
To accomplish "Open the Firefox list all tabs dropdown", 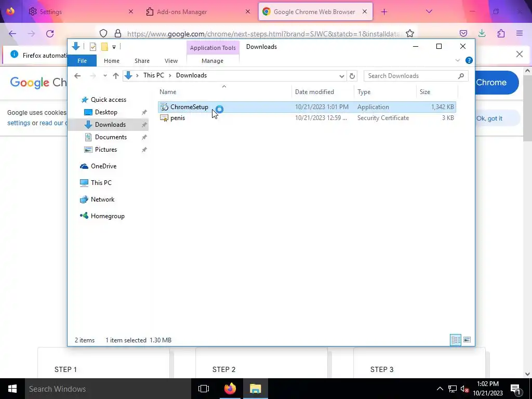I will [x=429, y=11].
